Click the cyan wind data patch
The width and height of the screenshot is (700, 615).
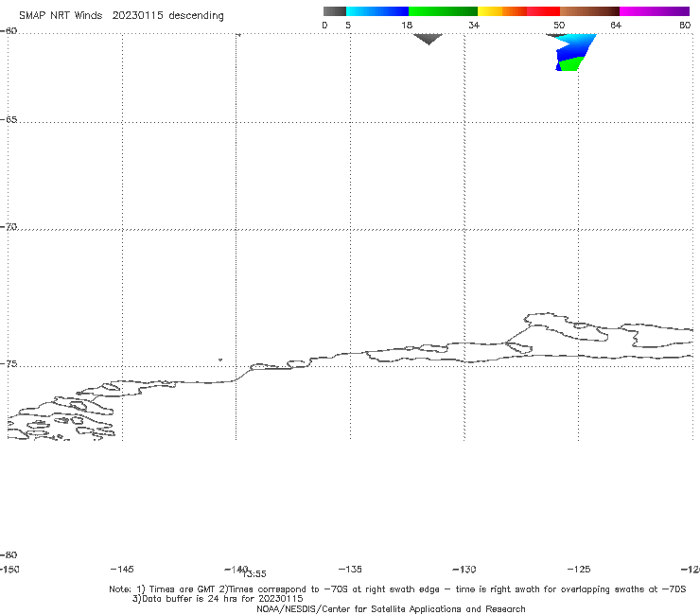click(578, 42)
